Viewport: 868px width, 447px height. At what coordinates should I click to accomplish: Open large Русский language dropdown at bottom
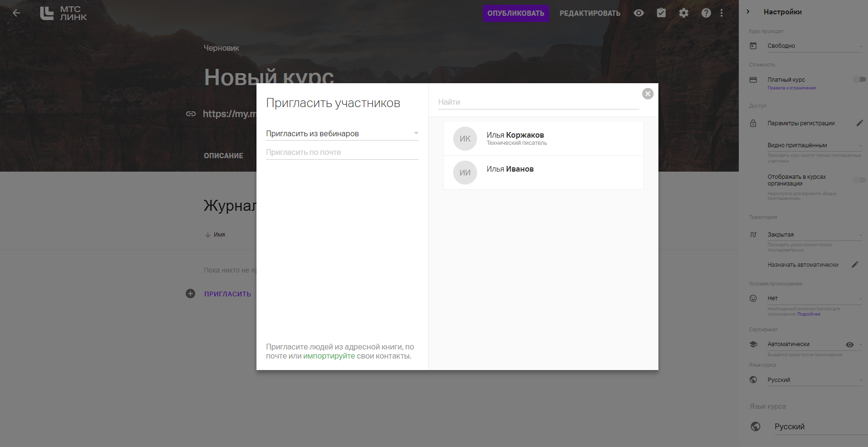point(821,426)
